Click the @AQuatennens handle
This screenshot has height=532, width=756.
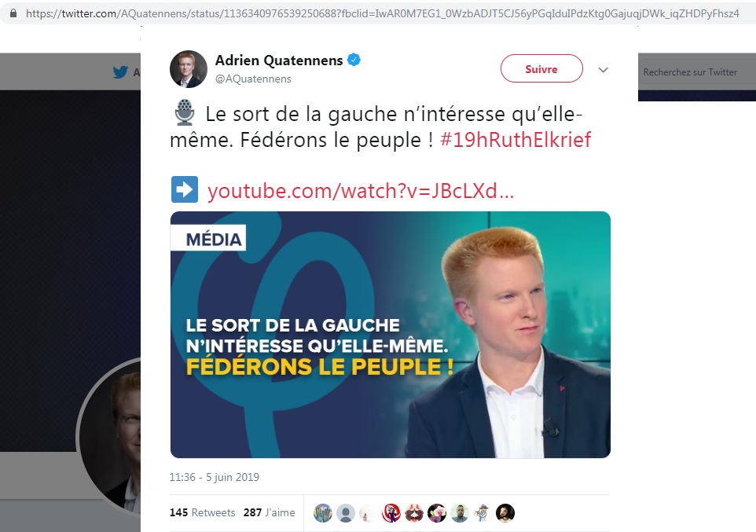253,79
